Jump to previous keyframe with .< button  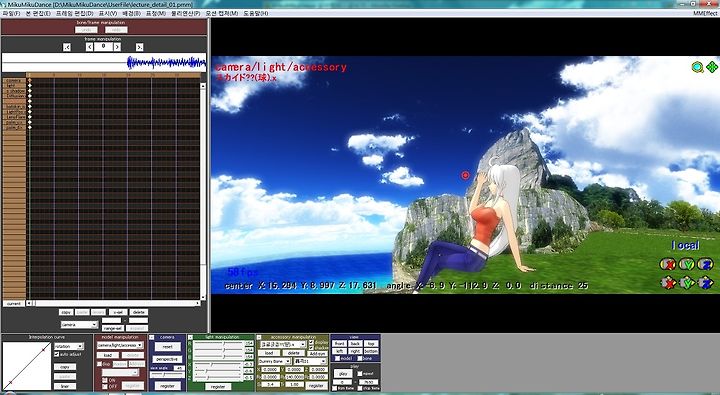click(x=67, y=47)
